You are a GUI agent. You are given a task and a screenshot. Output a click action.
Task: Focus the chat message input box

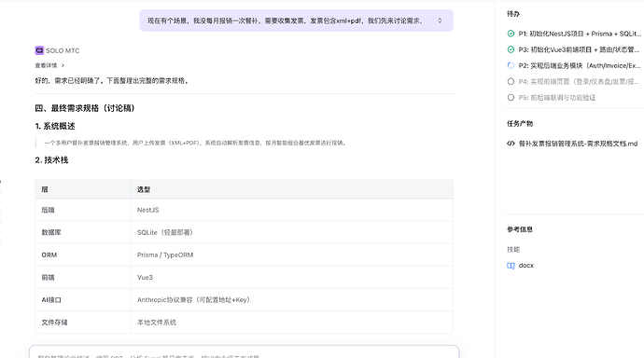coord(244,352)
